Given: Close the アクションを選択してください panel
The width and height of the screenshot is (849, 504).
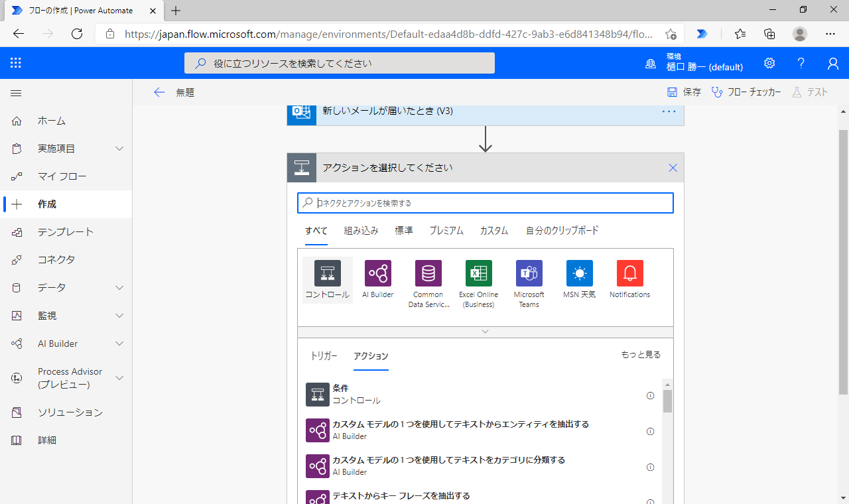Looking at the screenshot, I should point(673,168).
